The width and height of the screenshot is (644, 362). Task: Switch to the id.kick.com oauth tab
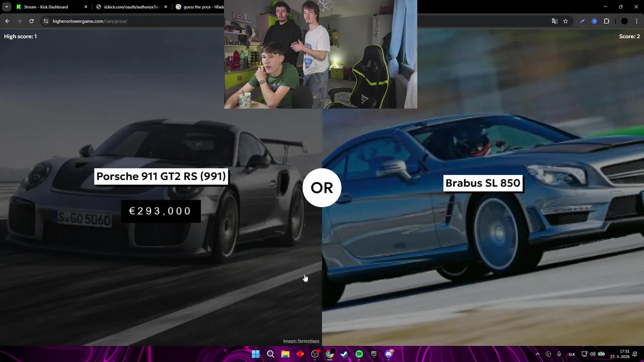coord(132,7)
